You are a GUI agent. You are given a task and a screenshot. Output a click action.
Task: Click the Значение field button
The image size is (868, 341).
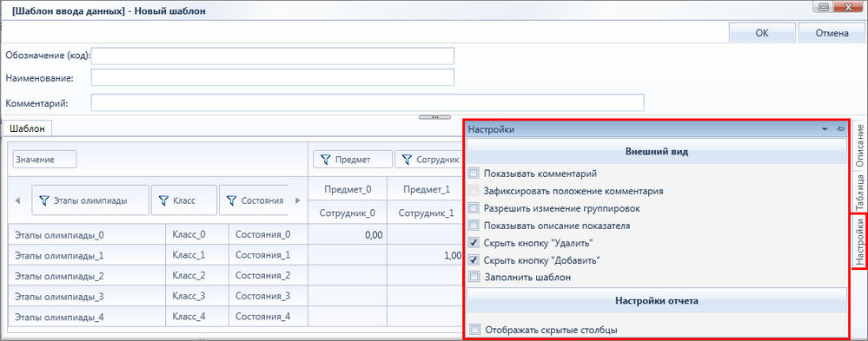(44, 159)
